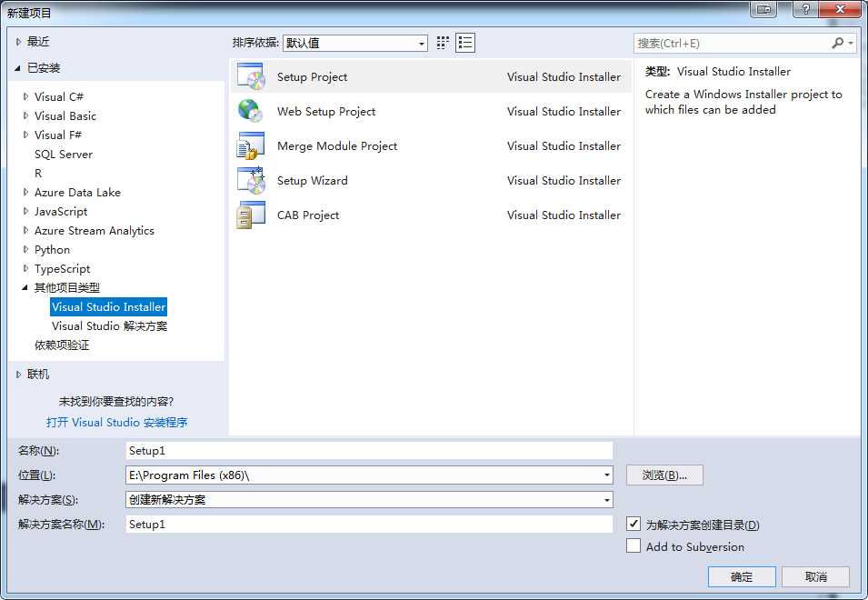The width and height of the screenshot is (868, 600).
Task: Click the 取消 button
Action: pos(815,576)
